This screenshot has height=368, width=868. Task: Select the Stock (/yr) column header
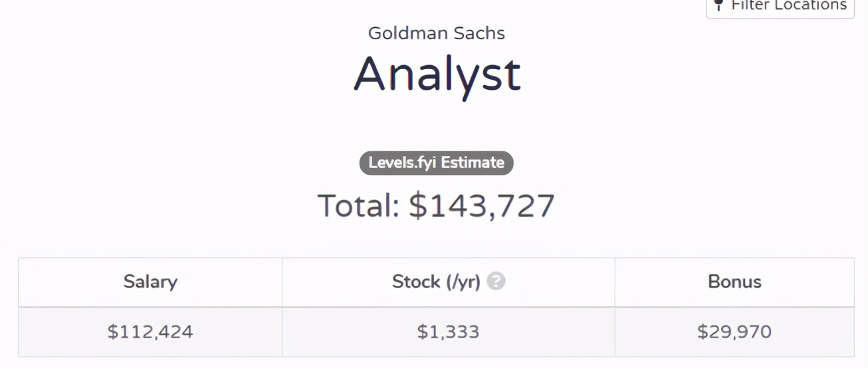(449, 282)
